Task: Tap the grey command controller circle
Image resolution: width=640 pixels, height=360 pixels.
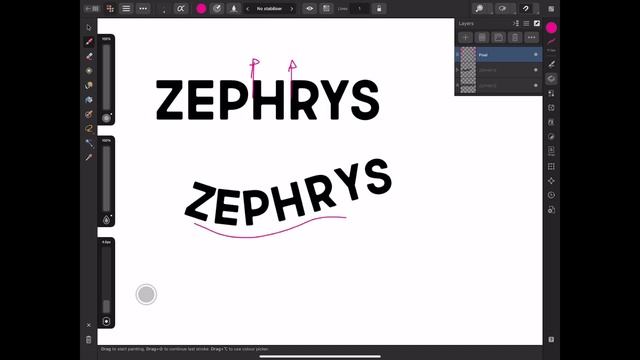Action: (x=146, y=294)
